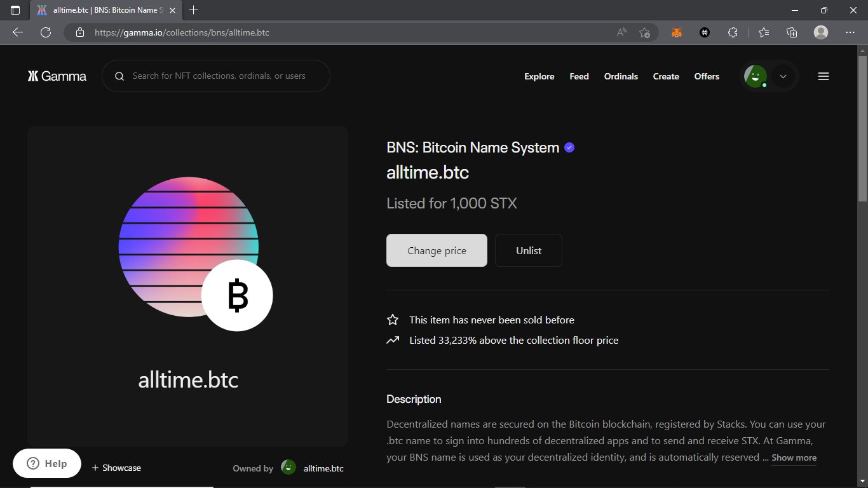Unlist the alltime.btc item
868x488 pixels.
tap(528, 250)
